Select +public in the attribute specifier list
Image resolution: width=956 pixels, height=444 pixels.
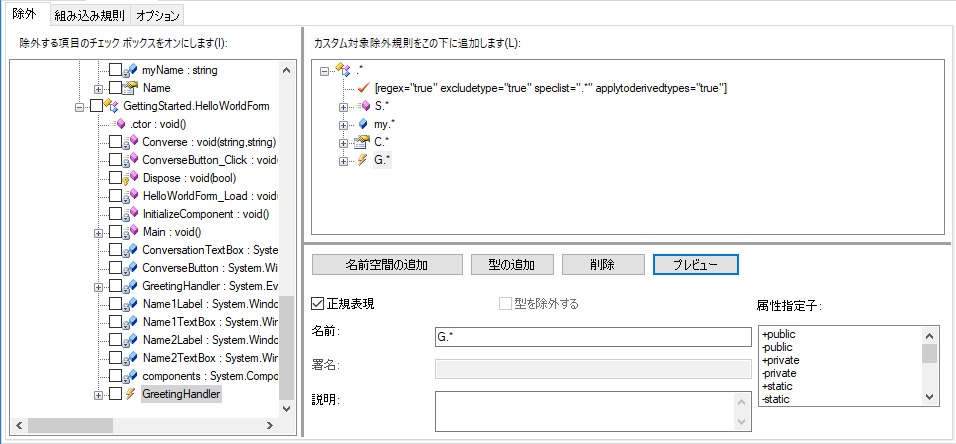[779, 334]
